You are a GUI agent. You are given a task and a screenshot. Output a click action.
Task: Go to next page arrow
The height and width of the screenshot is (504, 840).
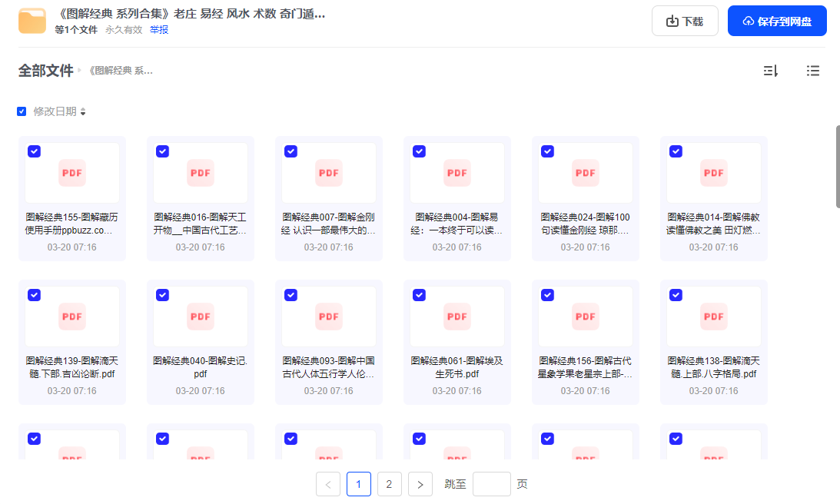click(420, 484)
